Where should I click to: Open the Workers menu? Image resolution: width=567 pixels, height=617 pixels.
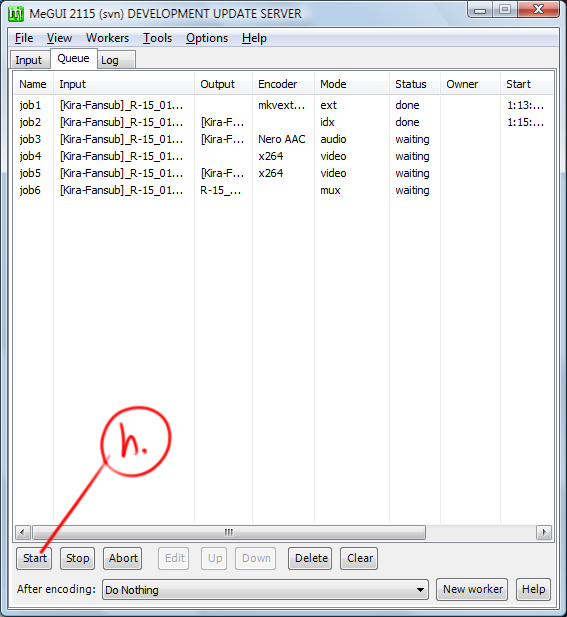[x=107, y=38]
